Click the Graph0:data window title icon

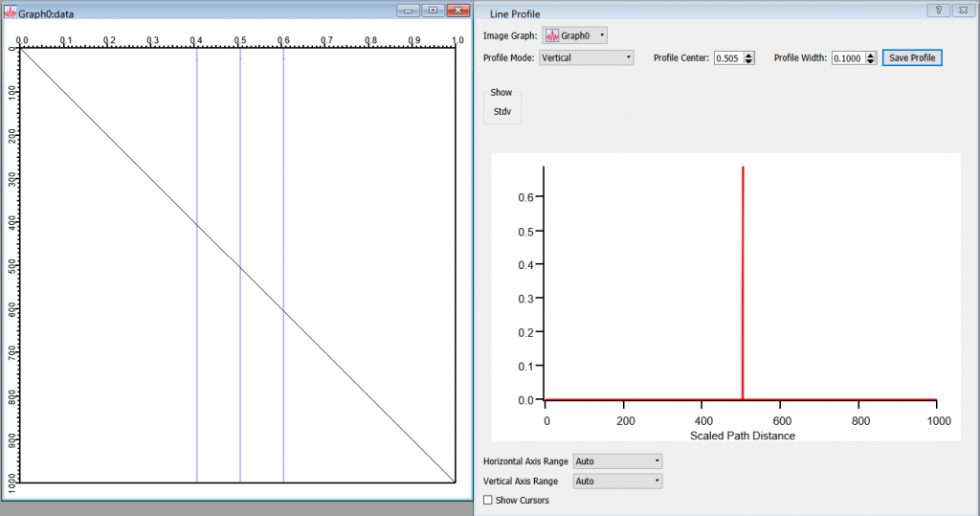click(x=11, y=11)
